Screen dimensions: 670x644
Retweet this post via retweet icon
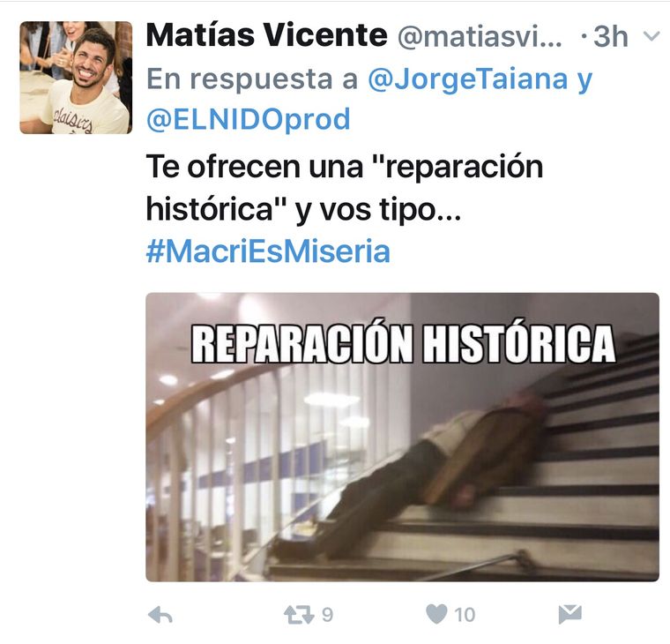[x=299, y=615]
